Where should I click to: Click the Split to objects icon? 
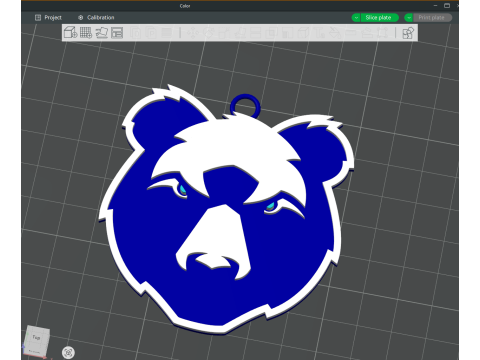point(136,33)
